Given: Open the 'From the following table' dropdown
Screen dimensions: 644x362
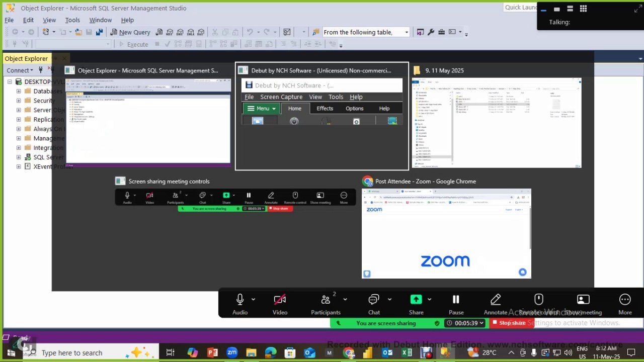Looking at the screenshot, I should point(407,32).
